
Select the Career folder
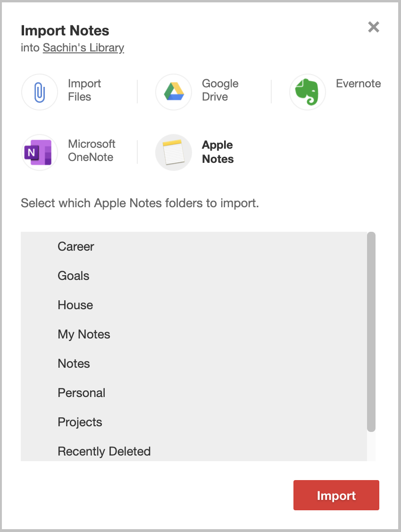pos(75,246)
